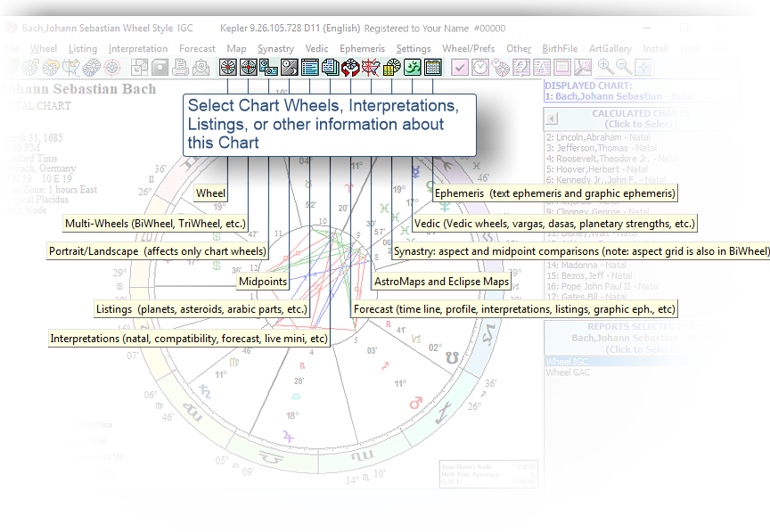770x532 pixels.
Task: Select Madonna natal chart from list
Action: pyautogui.click(x=594, y=265)
